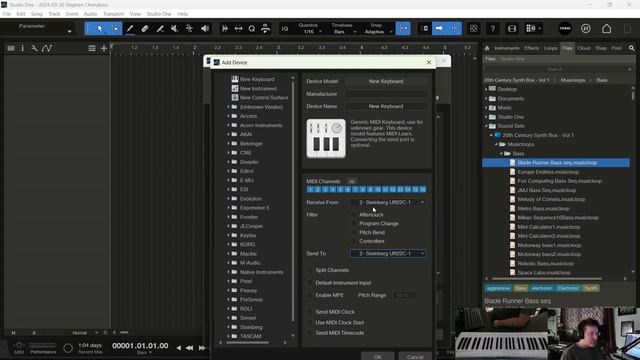Open the Start page home icon
The image size is (640, 360).
607,29
